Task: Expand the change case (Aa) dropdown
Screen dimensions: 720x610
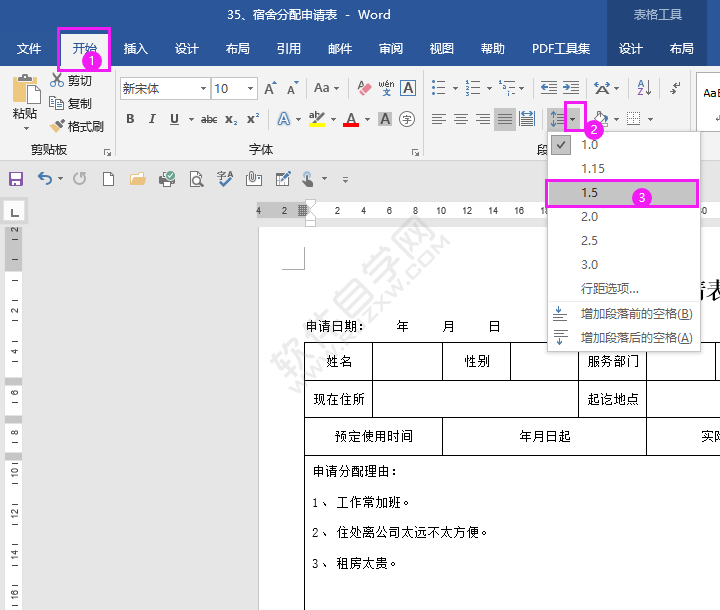Action: coord(337,88)
